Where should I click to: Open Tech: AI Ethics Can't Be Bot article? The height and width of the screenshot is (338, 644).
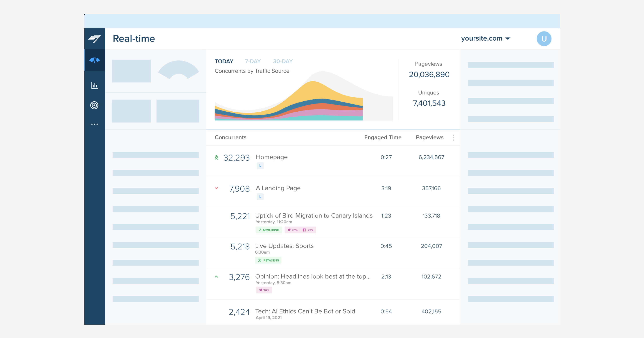305,311
